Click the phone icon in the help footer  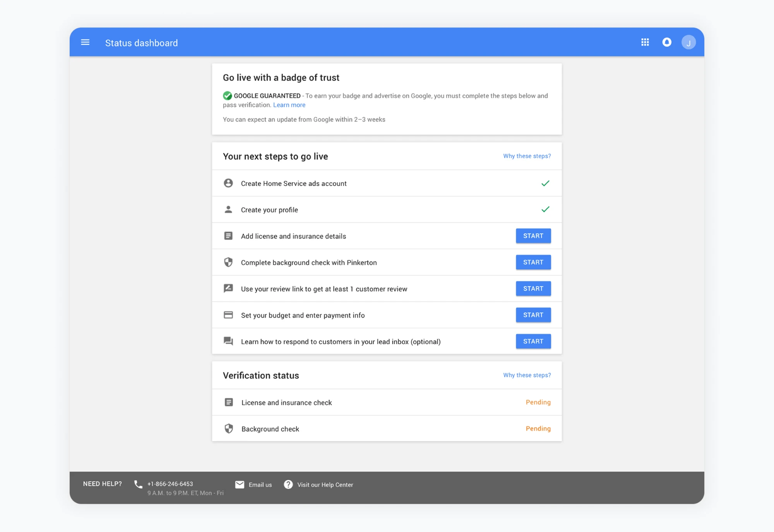138,484
